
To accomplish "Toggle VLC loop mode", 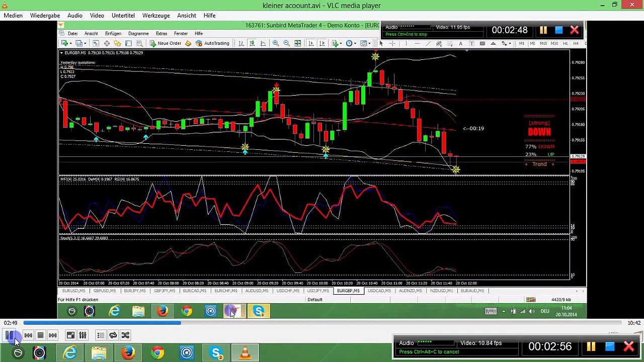I will point(113,335).
